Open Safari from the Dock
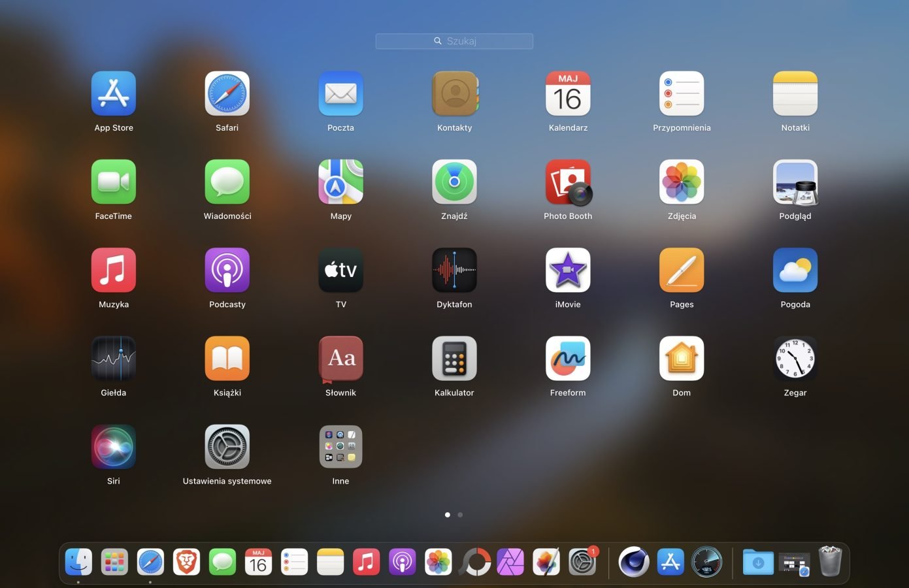Image resolution: width=909 pixels, height=588 pixels. click(150, 562)
